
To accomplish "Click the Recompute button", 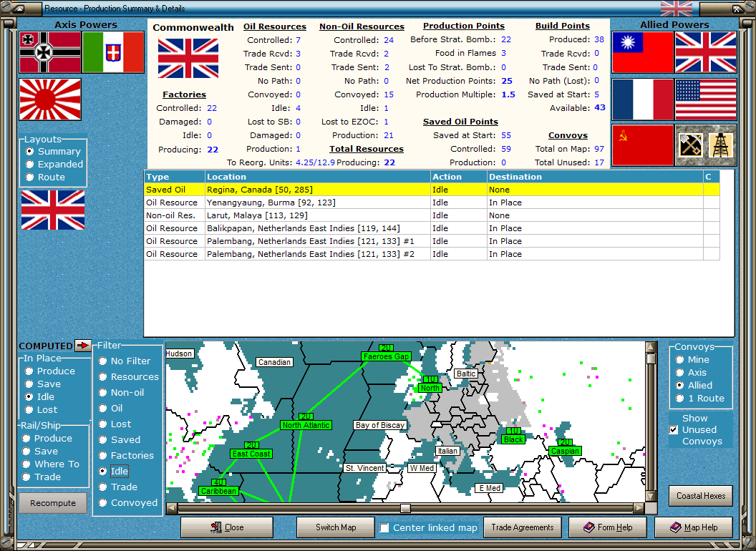I will [53, 503].
